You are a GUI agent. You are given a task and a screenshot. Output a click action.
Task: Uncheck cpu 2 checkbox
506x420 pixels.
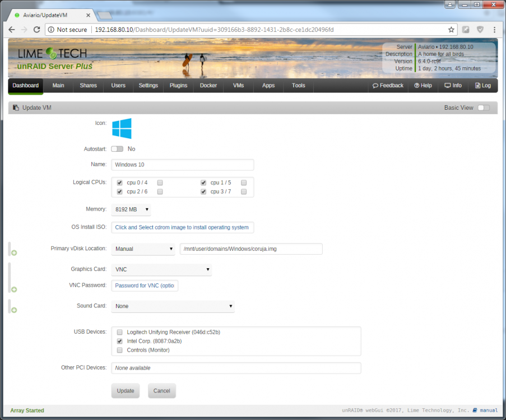point(120,192)
